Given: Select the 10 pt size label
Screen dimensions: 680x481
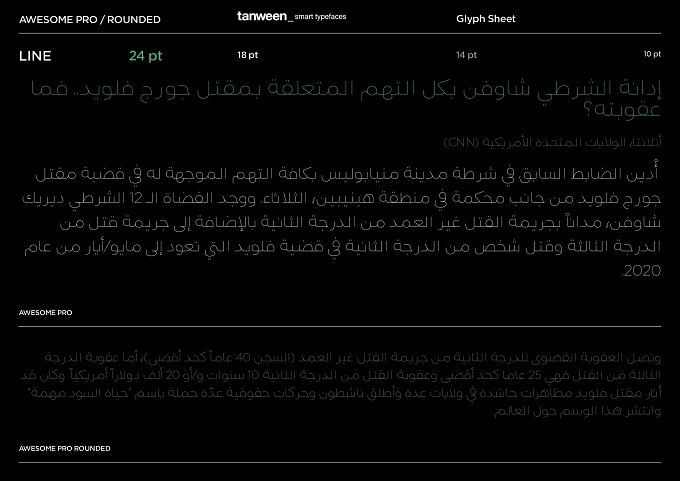Looking at the screenshot, I should [x=652, y=54].
